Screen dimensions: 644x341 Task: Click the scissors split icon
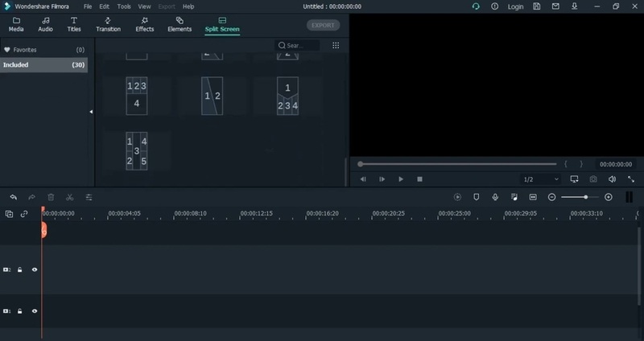tap(70, 197)
